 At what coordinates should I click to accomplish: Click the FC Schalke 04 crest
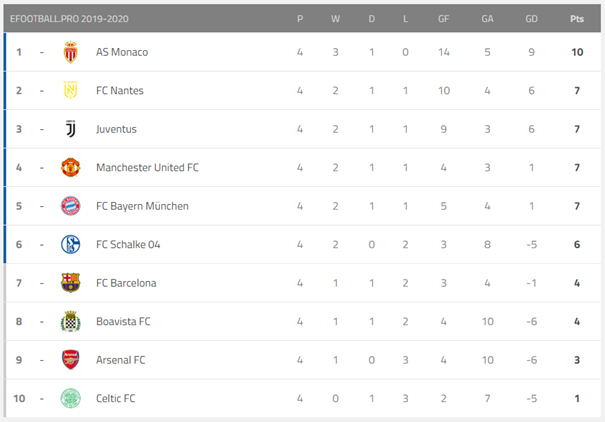click(x=70, y=244)
